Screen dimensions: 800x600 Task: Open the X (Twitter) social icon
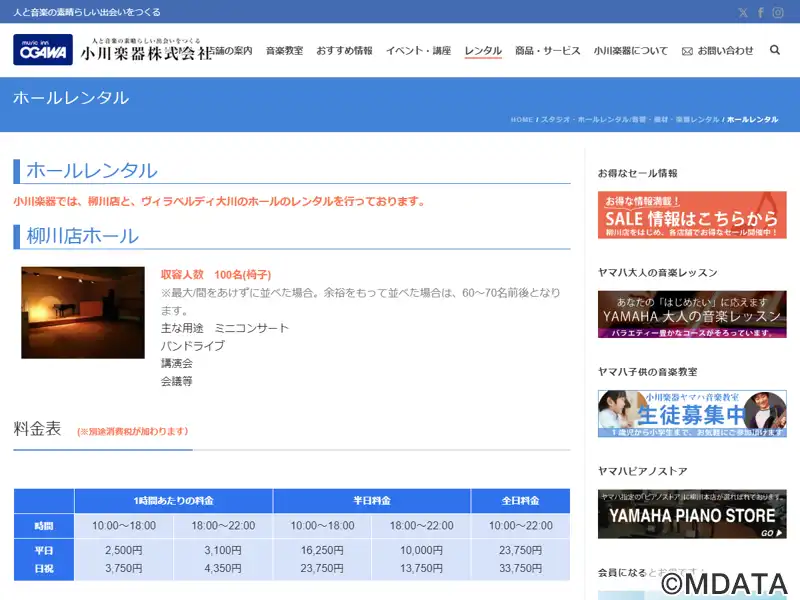[743, 12]
